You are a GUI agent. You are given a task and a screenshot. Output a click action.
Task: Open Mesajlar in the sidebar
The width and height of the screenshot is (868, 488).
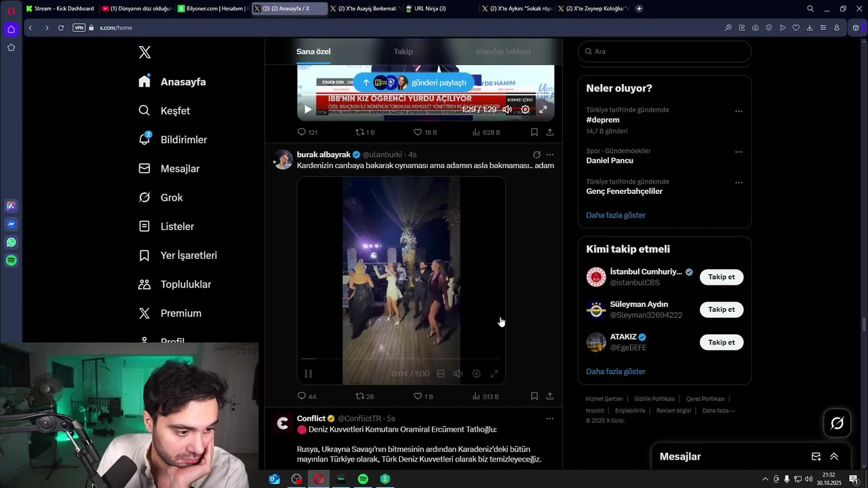coord(169,168)
